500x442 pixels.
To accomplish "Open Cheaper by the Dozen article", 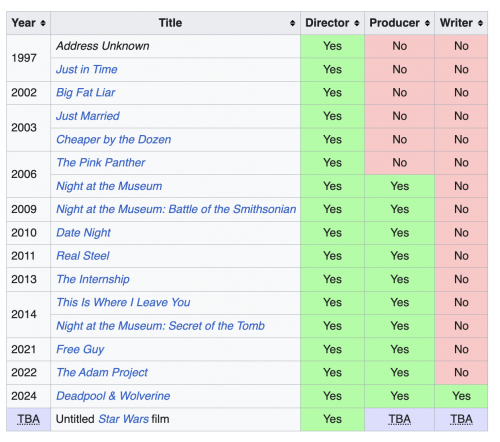I will pos(114,139).
